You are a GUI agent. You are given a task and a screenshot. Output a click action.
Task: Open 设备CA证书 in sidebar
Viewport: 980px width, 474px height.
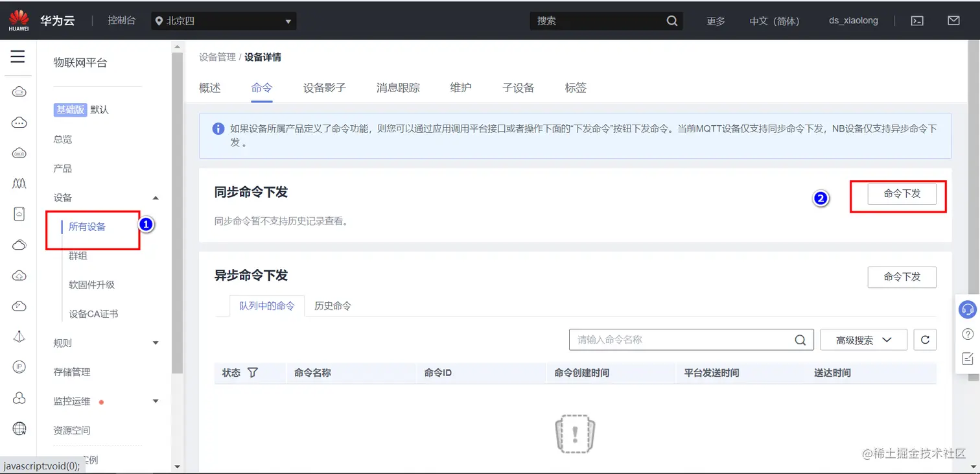[94, 314]
